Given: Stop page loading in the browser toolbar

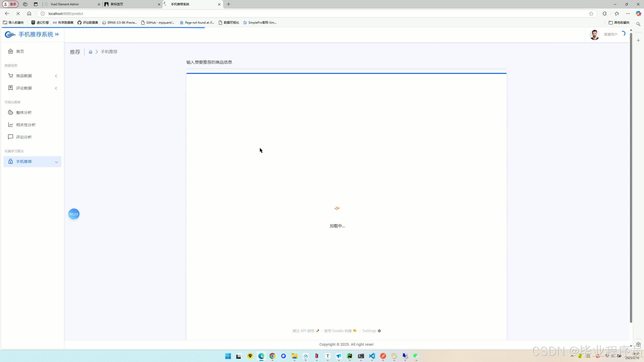Looking at the screenshot, I should (x=18, y=14).
